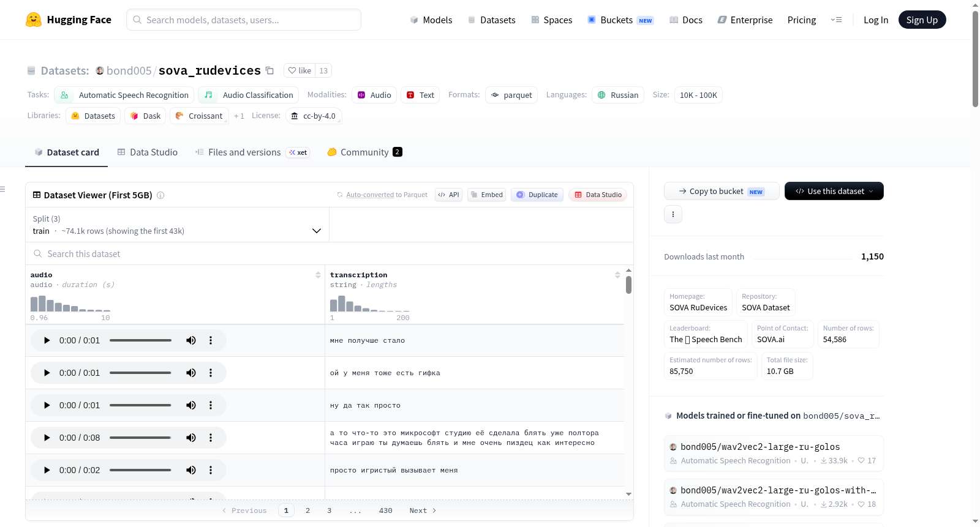The image size is (980, 527).
Task: Open more options for the 'мне получше стало' audio
Action: click(x=211, y=340)
